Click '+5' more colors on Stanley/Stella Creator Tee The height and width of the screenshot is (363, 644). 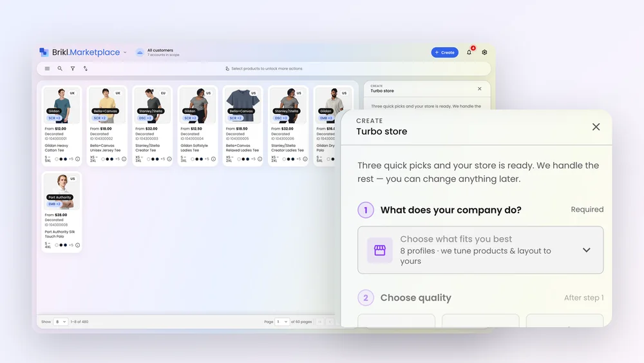tap(163, 159)
